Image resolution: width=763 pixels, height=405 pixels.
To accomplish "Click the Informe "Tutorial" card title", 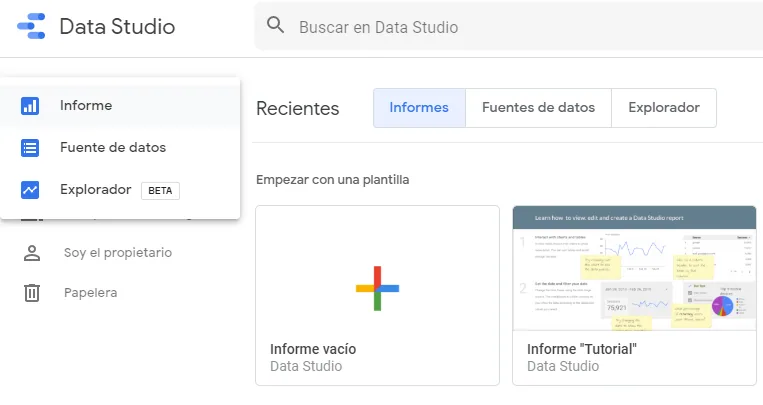I will pyautogui.click(x=581, y=349).
